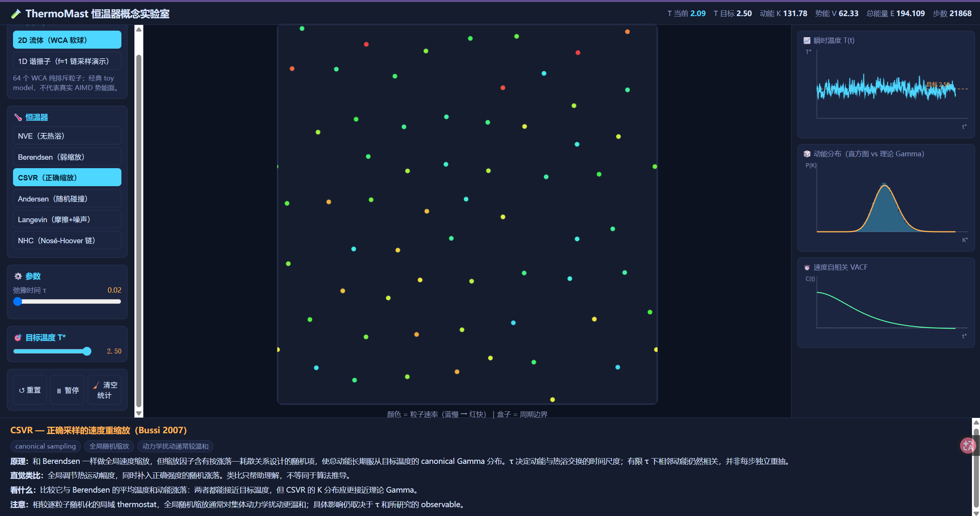Viewport: 980px width, 516px height.
Task: Click the ThermoMast test-tube logo icon
Action: pos(16,14)
